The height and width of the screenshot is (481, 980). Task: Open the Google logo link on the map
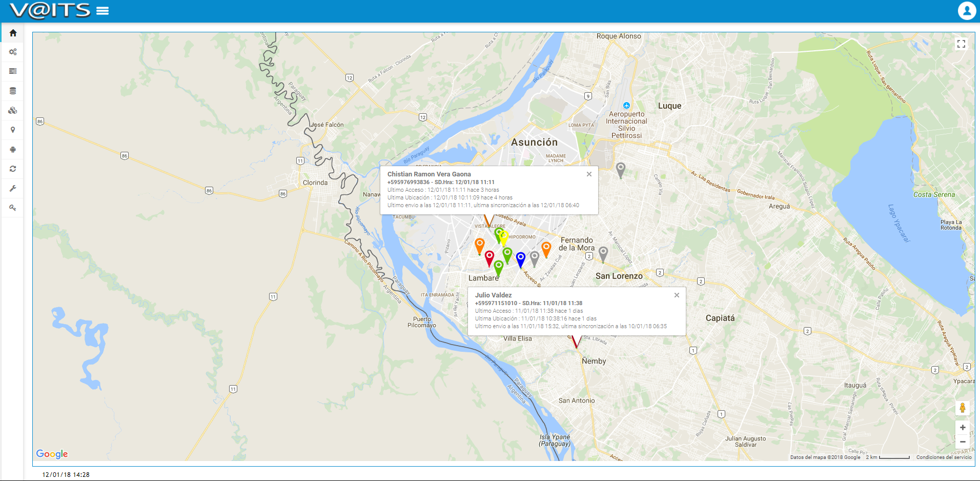click(x=52, y=454)
